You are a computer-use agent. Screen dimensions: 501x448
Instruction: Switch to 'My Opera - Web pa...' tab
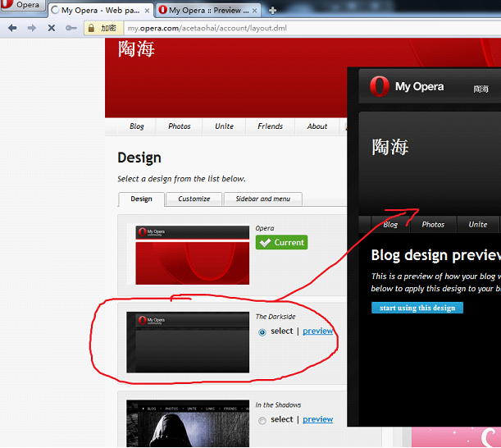point(100,11)
